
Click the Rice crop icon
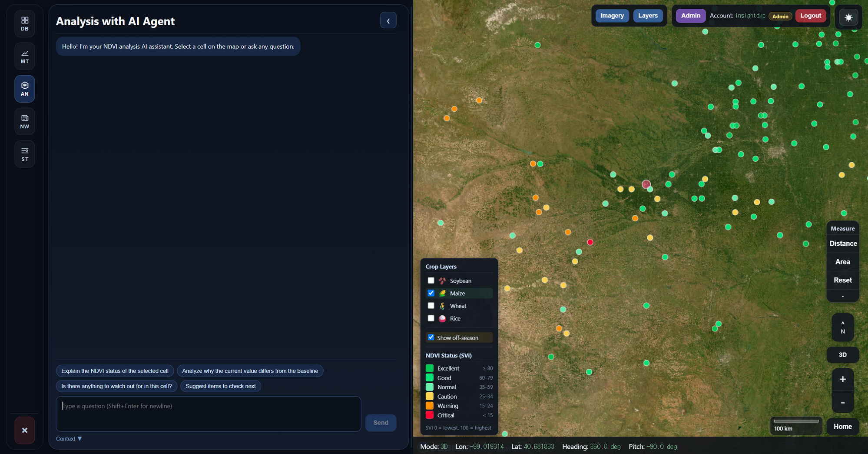[x=442, y=319]
